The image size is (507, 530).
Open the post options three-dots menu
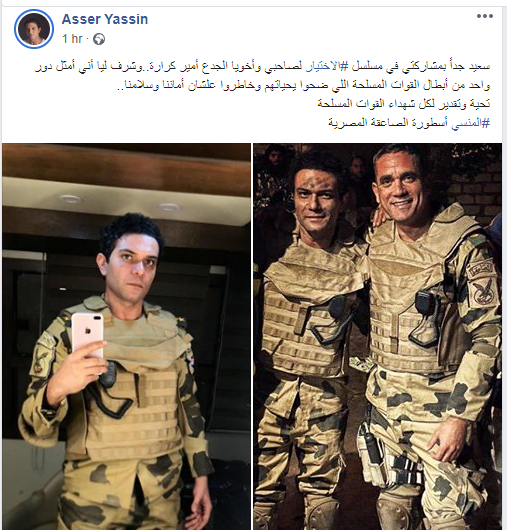coord(485,16)
